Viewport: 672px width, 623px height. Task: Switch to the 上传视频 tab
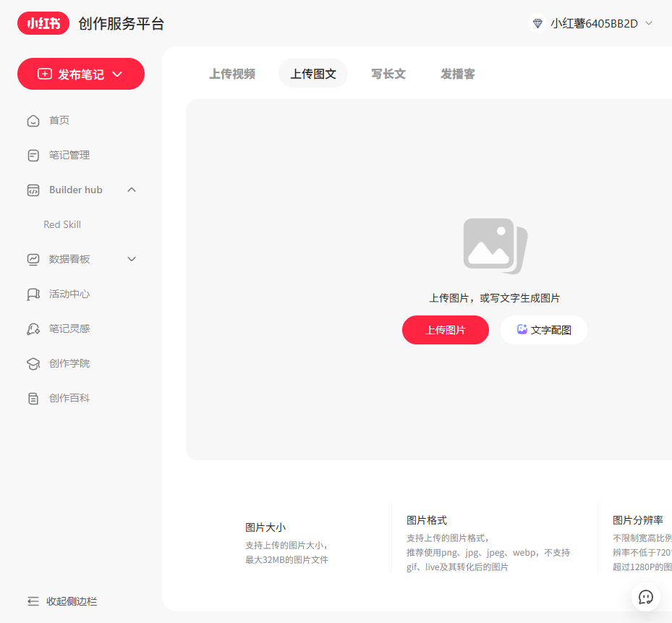(232, 74)
